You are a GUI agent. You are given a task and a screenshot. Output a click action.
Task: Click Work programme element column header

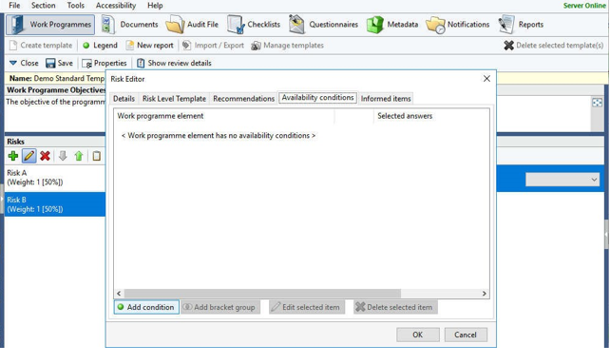[x=223, y=116]
